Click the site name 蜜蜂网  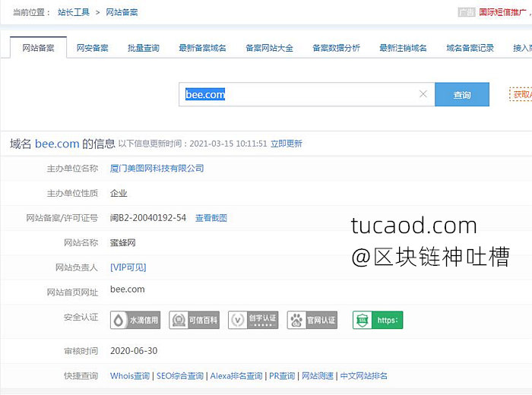click(x=123, y=242)
